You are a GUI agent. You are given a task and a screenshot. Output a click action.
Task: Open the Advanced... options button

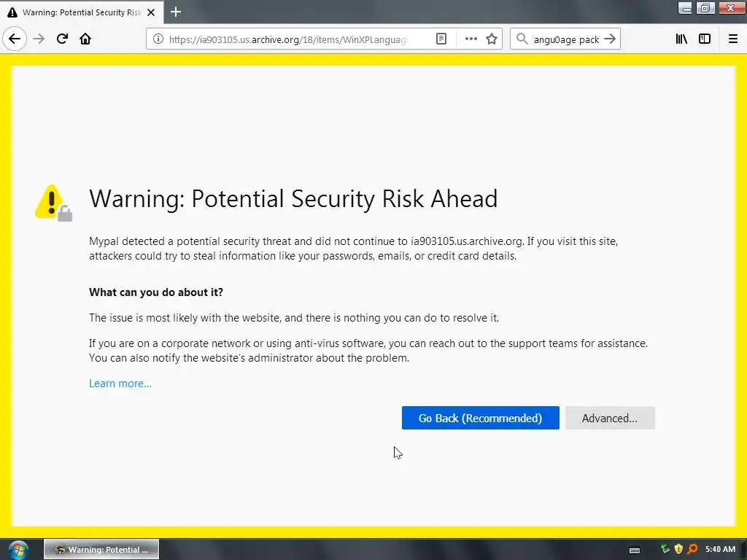(610, 418)
